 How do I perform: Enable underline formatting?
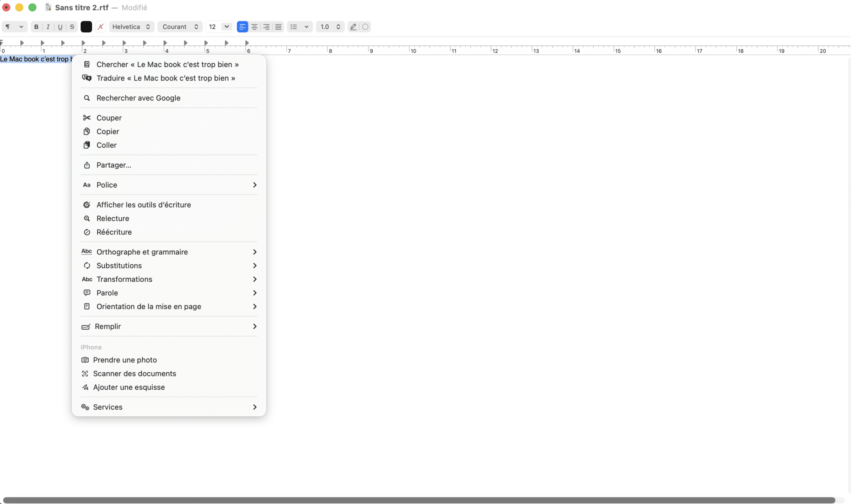click(60, 27)
